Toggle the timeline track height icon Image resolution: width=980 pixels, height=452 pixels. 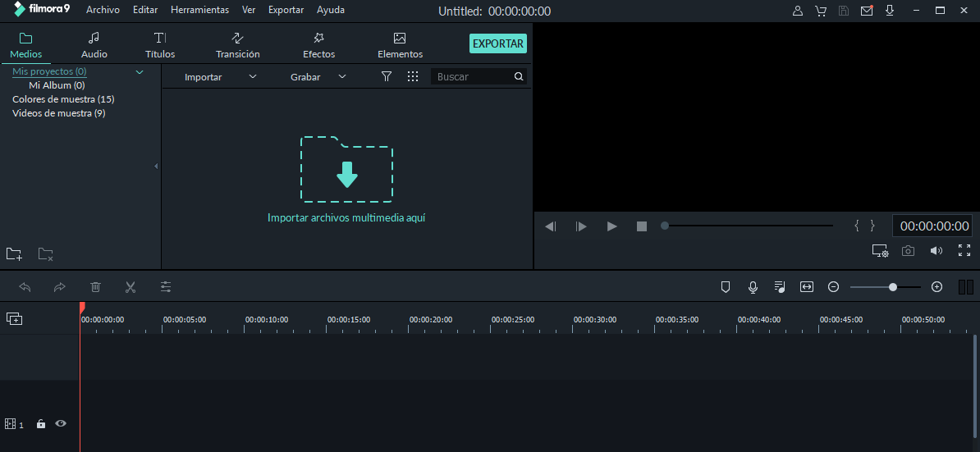966,287
